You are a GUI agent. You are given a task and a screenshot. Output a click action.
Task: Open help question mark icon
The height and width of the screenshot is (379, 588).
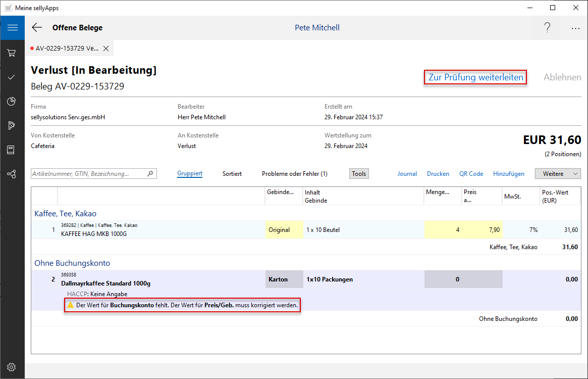547,28
